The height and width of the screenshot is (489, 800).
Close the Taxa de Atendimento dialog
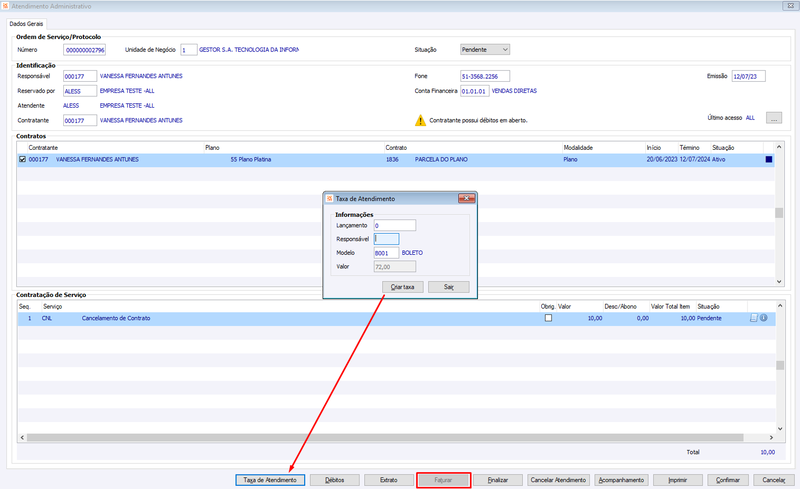[x=466, y=199]
